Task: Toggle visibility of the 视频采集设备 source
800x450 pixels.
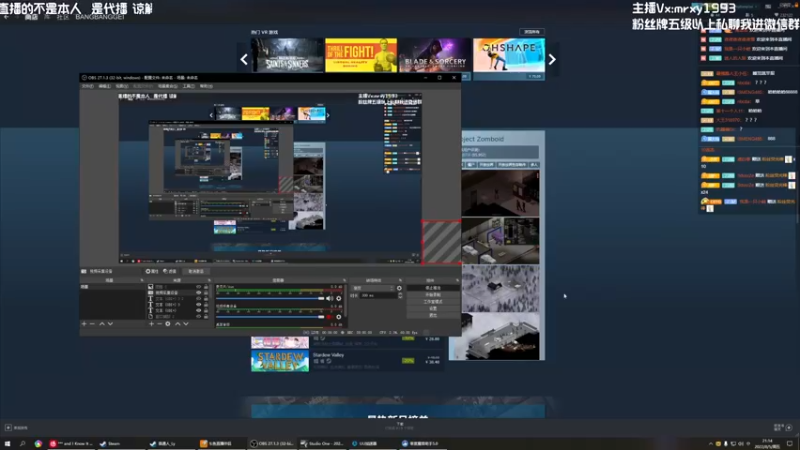Action: (x=198, y=293)
